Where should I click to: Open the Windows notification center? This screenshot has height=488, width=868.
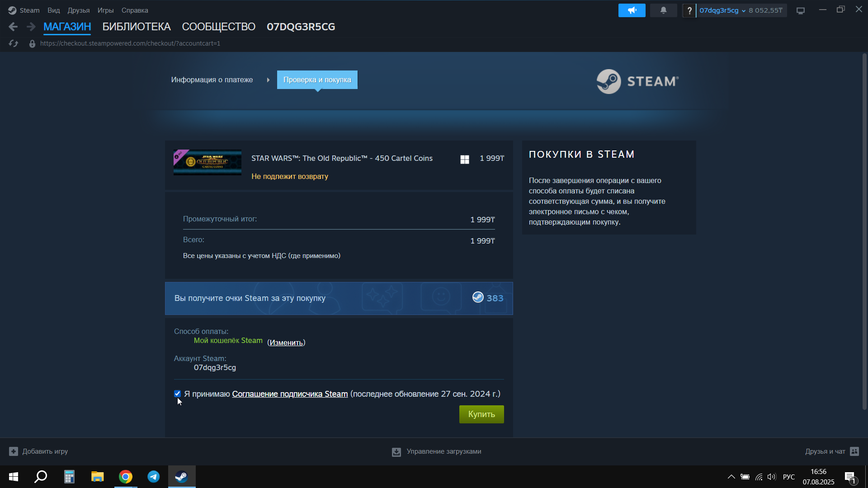850,477
